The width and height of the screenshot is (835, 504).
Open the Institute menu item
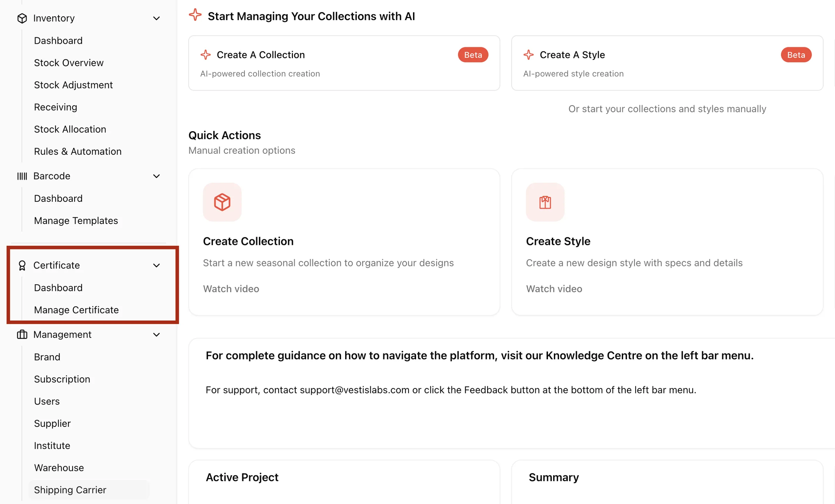(x=52, y=446)
